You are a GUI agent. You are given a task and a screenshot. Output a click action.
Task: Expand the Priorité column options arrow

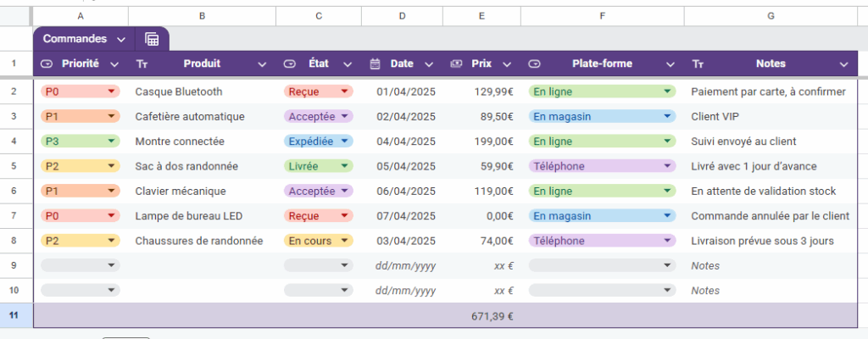[114, 64]
